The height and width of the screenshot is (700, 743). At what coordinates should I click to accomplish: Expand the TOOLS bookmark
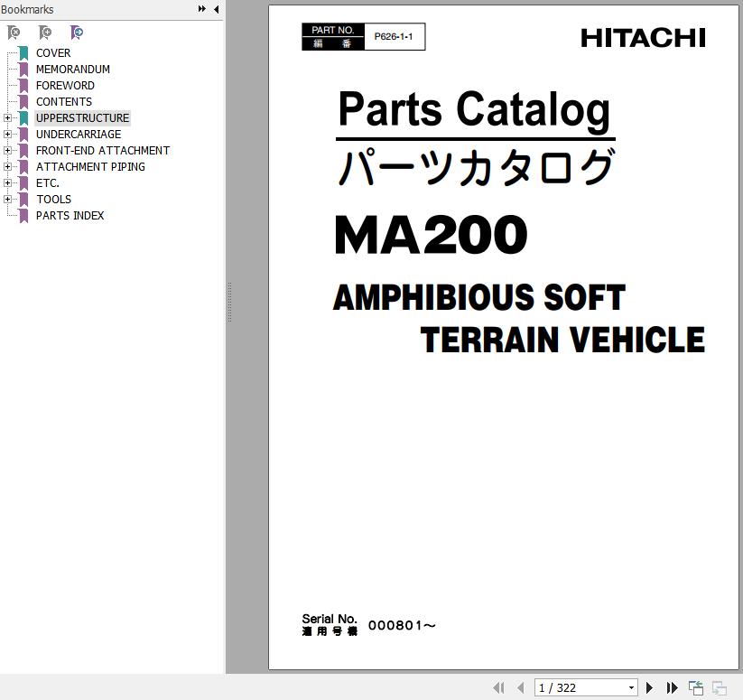7,200
